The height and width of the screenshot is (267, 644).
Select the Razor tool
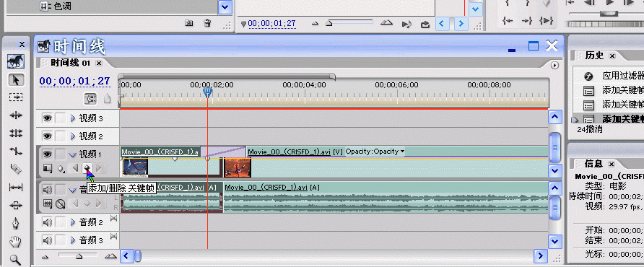tap(16, 169)
